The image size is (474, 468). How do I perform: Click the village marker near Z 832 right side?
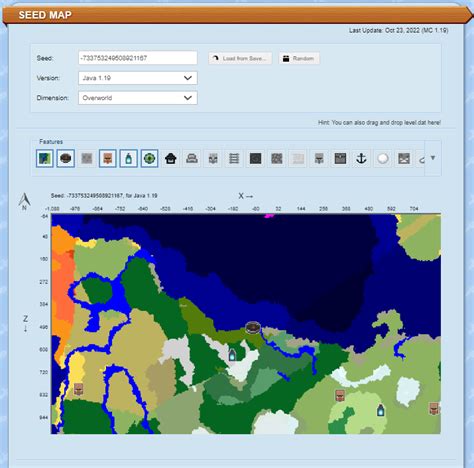coord(340,396)
